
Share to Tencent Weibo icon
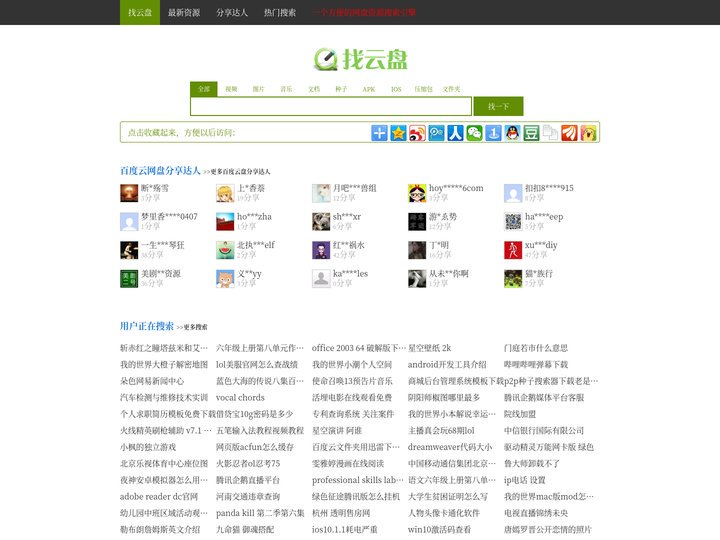click(436, 133)
